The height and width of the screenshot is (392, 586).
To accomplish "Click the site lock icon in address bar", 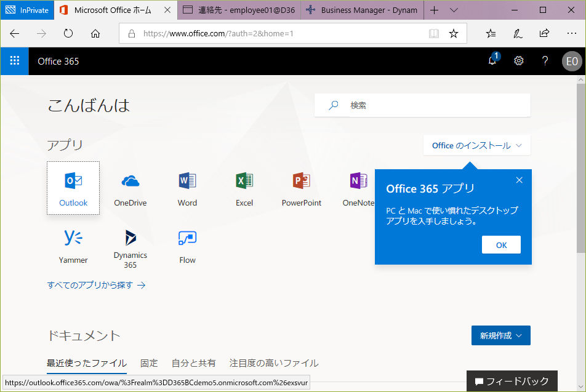I will 132,34.
